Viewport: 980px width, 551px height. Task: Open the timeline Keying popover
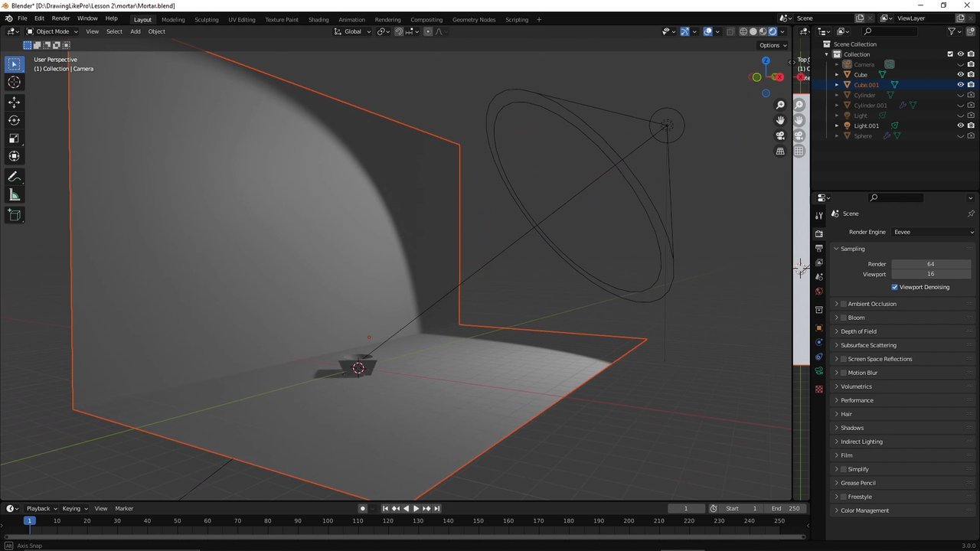click(x=75, y=508)
